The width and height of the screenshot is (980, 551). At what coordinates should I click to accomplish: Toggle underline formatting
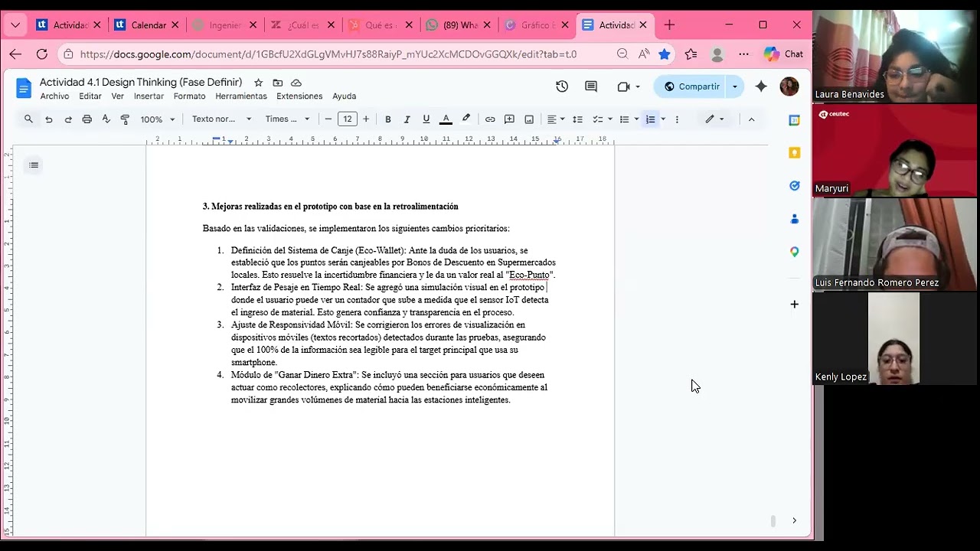click(x=426, y=119)
